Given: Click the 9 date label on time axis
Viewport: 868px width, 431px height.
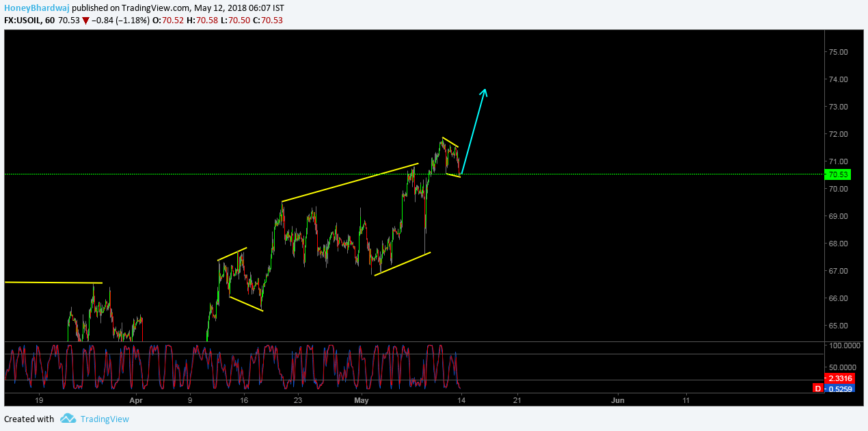Looking at the screenshot, I should tap(189, 400).
